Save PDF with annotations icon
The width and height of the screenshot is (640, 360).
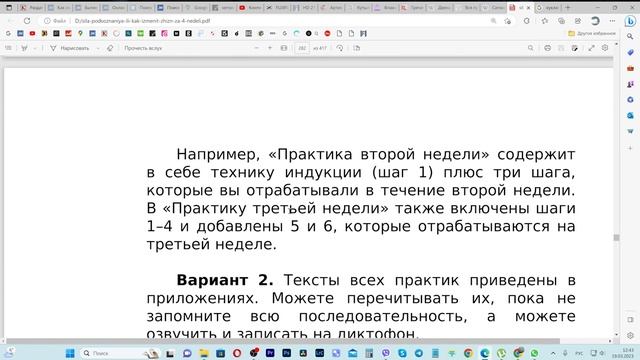click(575, 48)
